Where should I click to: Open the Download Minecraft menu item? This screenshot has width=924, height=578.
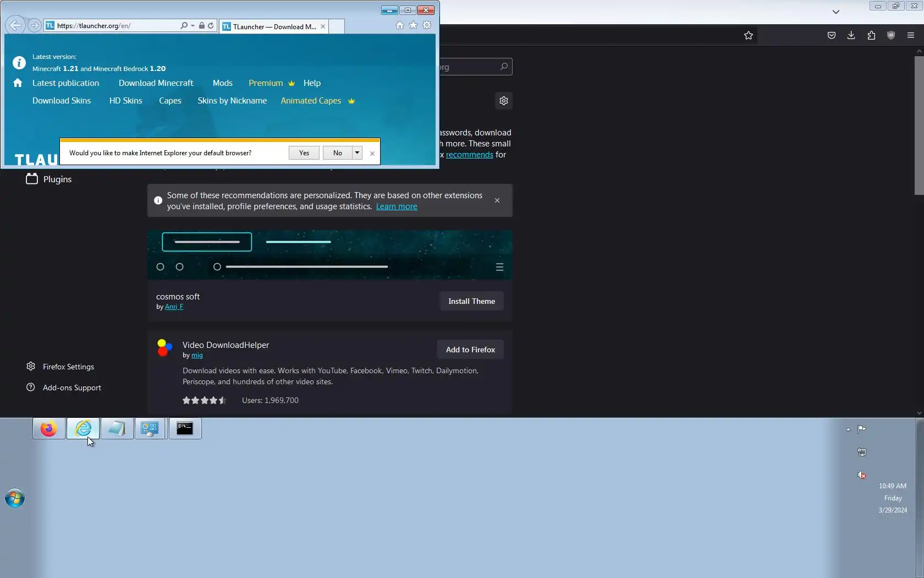coord(156,83)
